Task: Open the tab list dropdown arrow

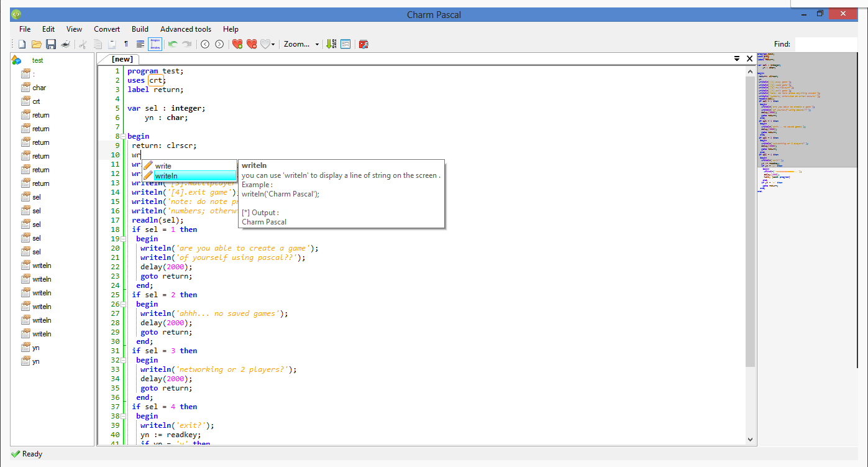Action: 736,58
